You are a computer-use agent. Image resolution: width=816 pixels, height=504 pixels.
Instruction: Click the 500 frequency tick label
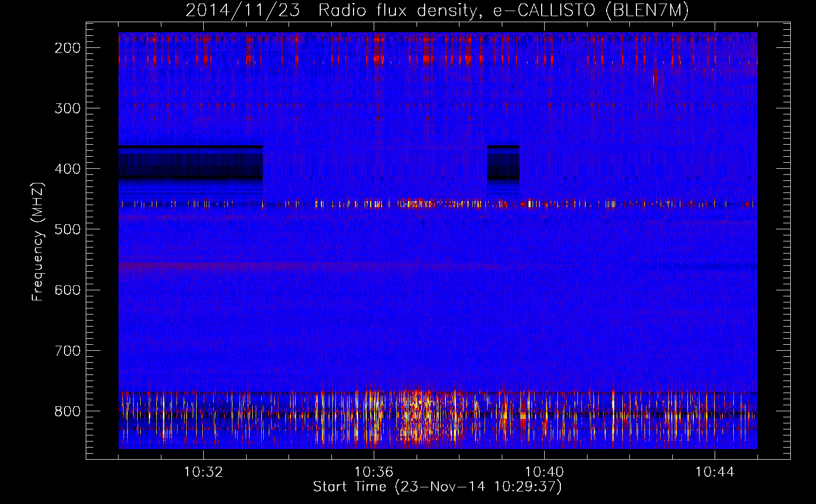pos(68,229)
